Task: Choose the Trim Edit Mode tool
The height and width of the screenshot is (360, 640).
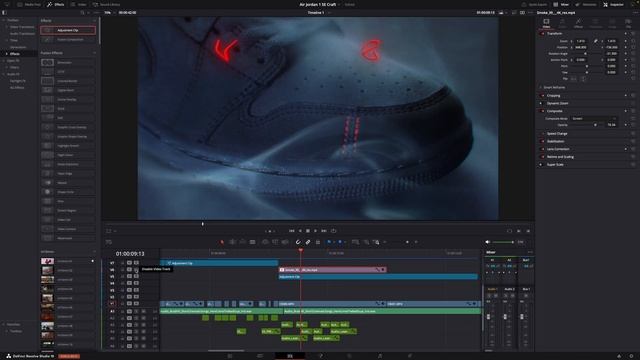Action: point(232,242)
